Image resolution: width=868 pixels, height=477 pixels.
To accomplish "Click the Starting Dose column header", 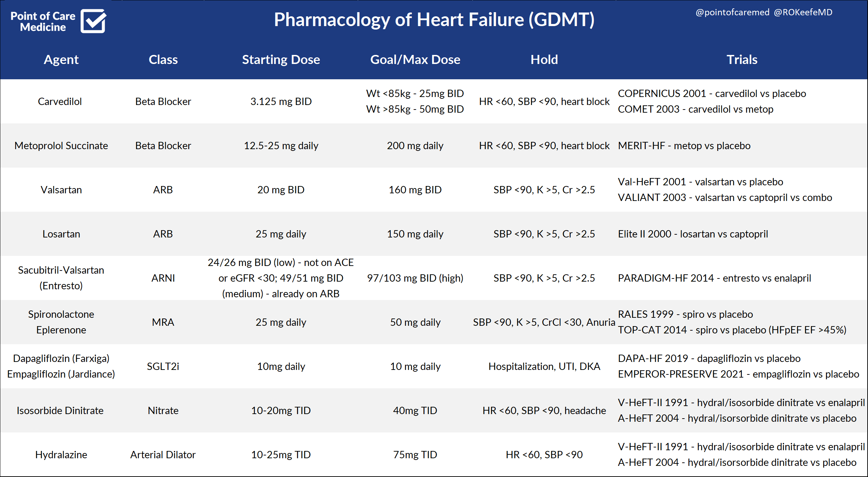I will coord(281,60).
